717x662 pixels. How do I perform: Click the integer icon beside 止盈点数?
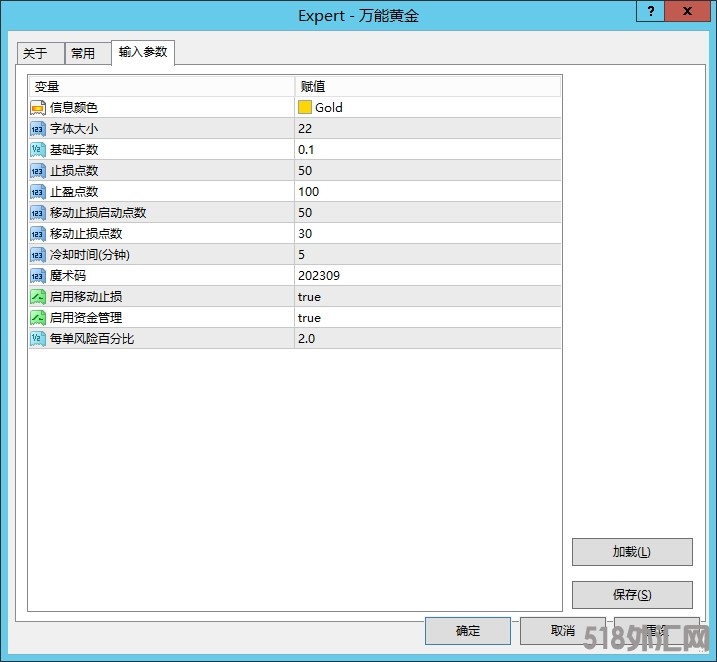point(38,192)
